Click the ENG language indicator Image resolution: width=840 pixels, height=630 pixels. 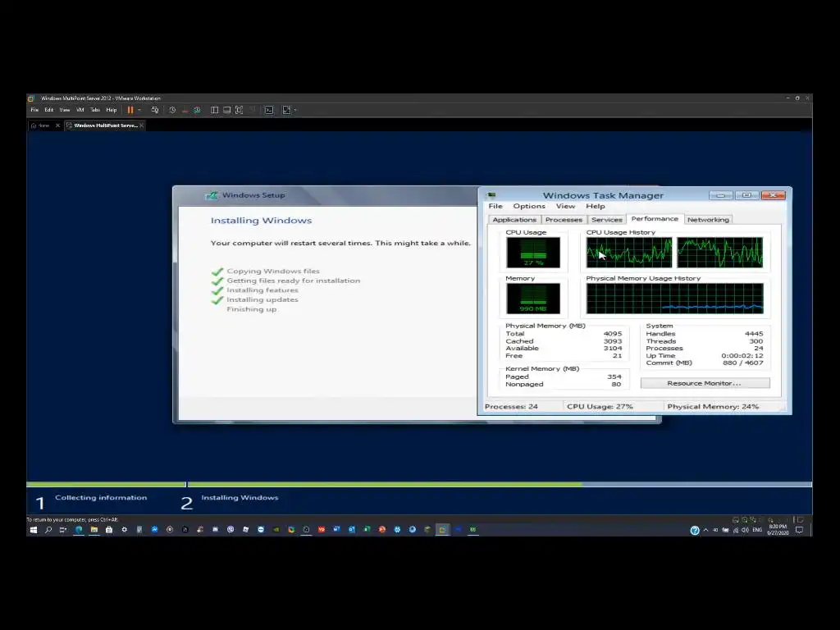[757, 530]
